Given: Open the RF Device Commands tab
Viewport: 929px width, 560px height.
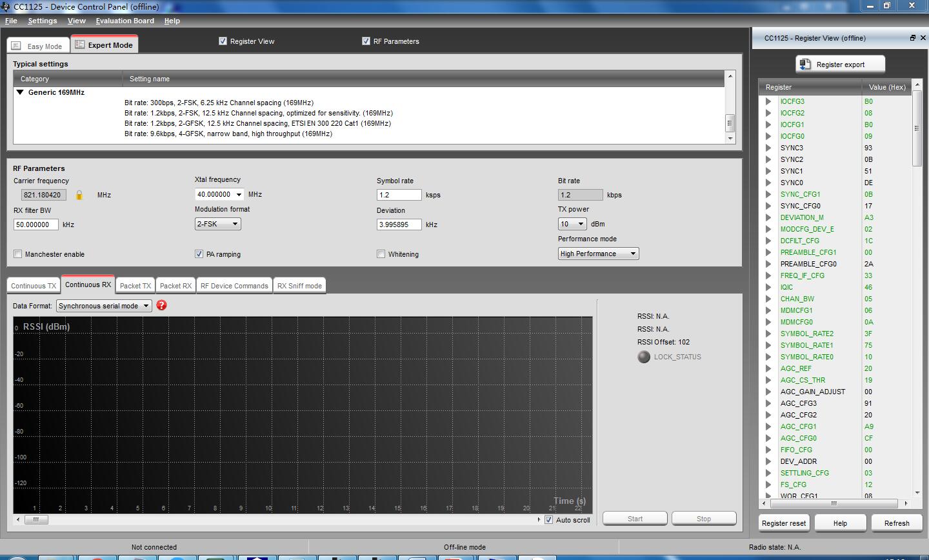Looking at the screenshot, I should tap(234, 286).
